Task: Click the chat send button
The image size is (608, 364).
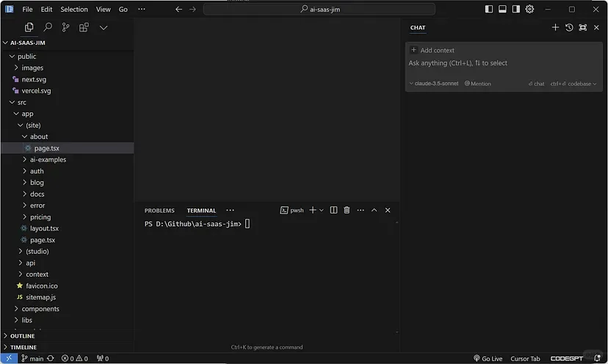Action: click(536, 84)
